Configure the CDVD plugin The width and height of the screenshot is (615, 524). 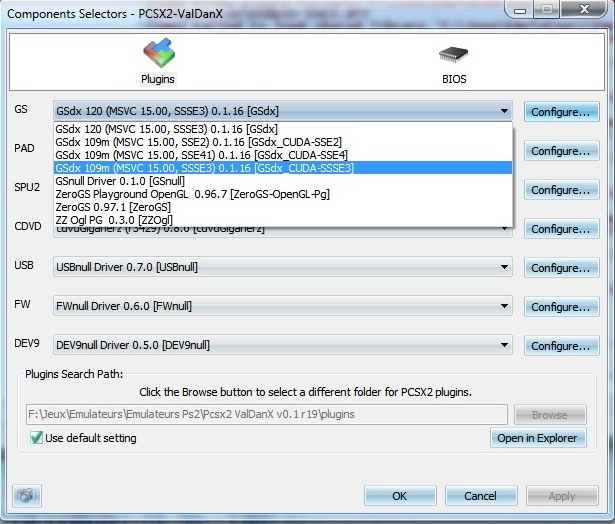coord(561,229)
